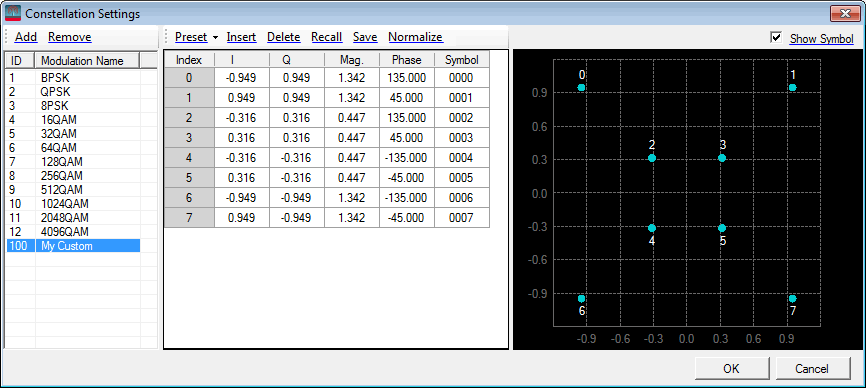Select 64QAM in the modulation list
The height and width of the screenshot is (388, 866).
click(x=73, y=147)
